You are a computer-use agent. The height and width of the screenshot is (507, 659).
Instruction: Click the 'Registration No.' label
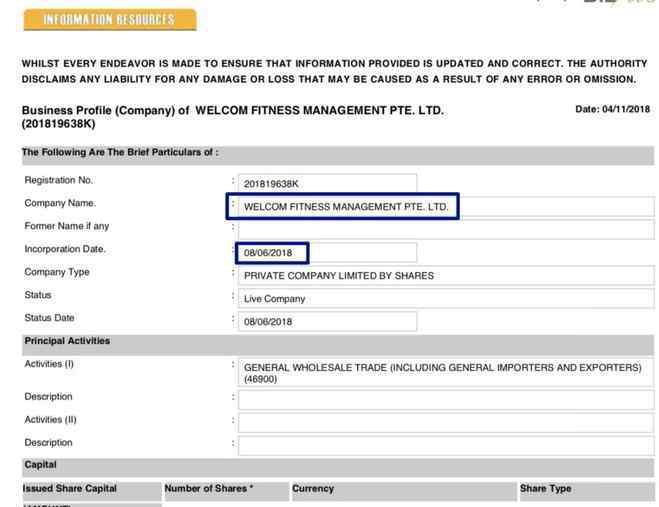(x=59, y=180)
